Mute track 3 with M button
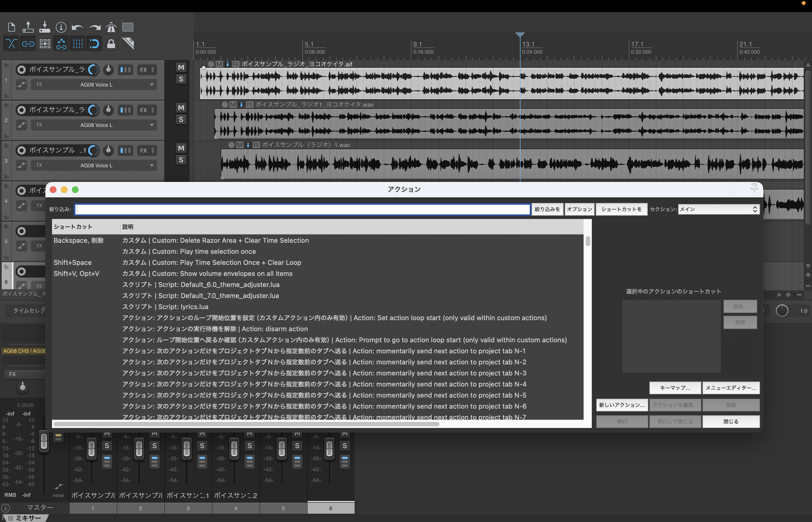 pyautogui.click(x=181, y=148)
